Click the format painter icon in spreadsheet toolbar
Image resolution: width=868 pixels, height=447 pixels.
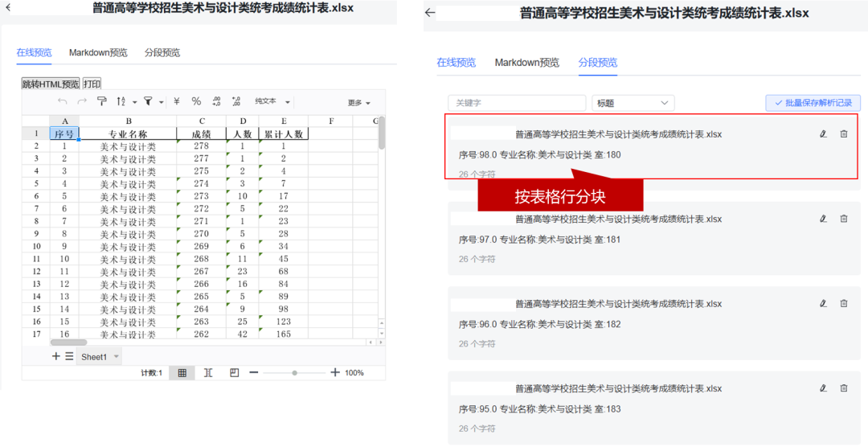click(102, 102)
